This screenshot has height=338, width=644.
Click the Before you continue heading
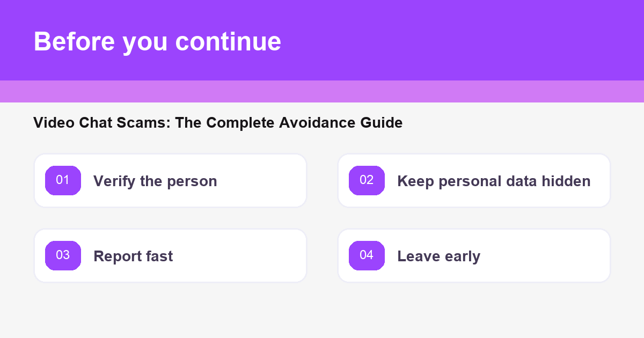[157, 41]
